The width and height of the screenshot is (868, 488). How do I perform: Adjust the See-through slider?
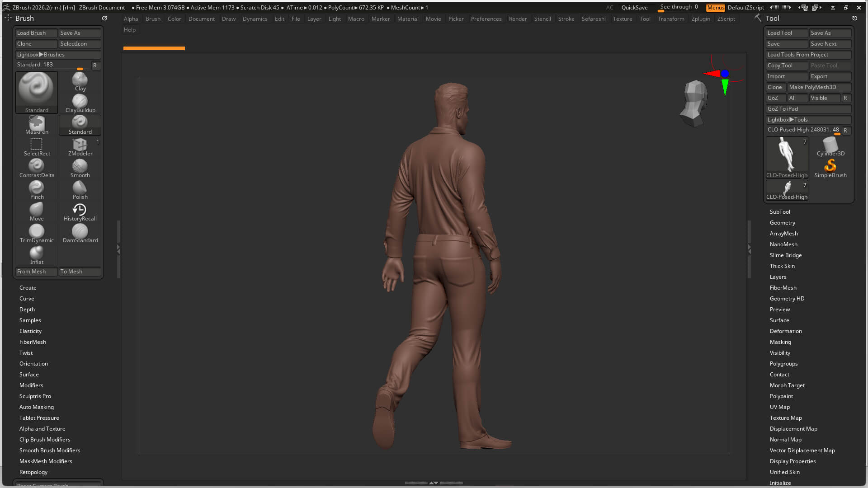coord(679,8)
